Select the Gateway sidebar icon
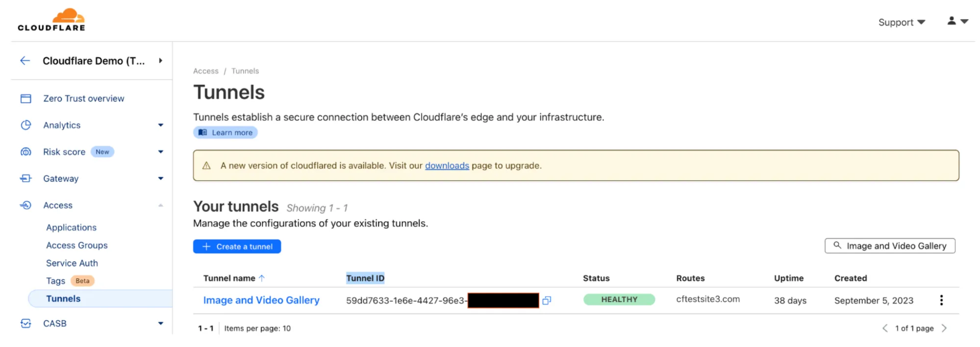The height and width of the screenshot is (347, 980). [x=26, y=178]
